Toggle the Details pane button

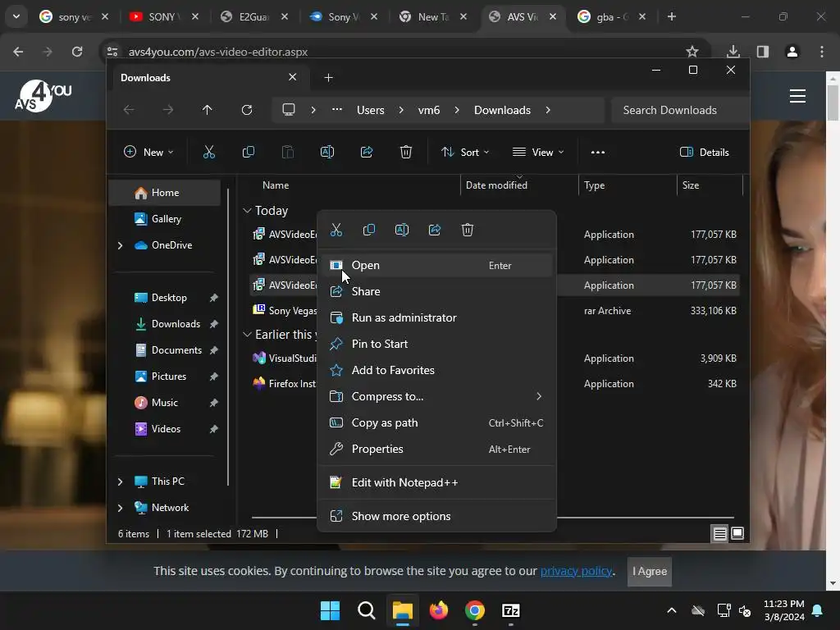(704, 152)
